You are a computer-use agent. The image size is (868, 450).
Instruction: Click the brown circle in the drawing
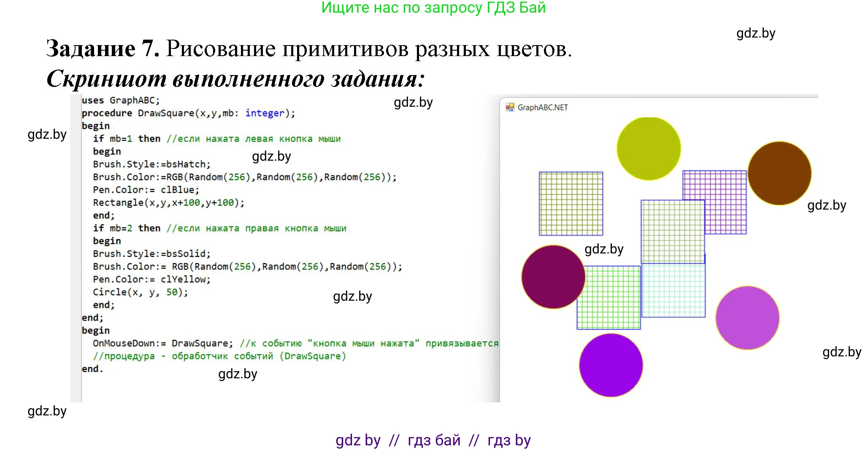pyautogui.click(x=779, y=173)
